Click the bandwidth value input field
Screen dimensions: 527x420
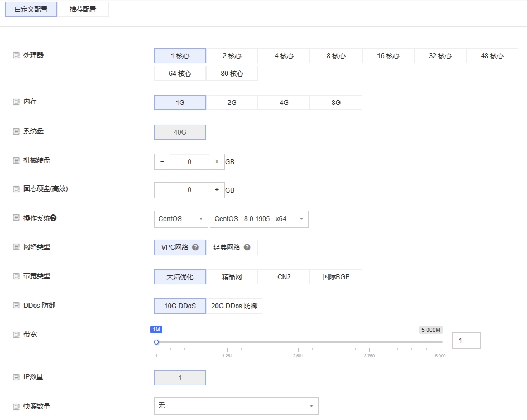tap(466, 340)
